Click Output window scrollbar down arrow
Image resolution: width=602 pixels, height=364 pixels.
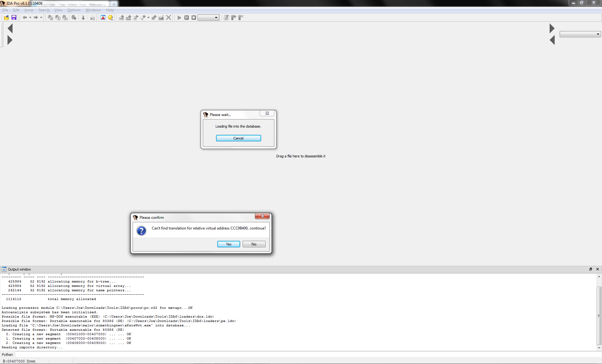point(599,348)
